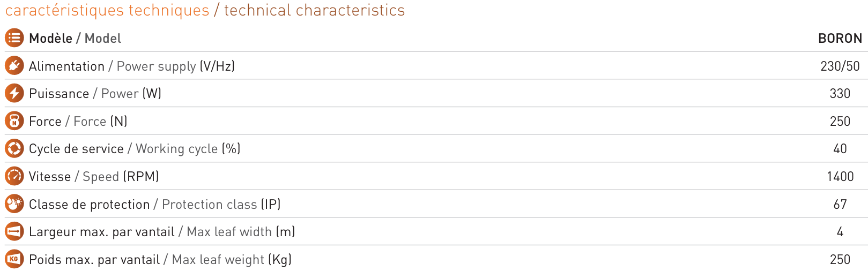Select the 330 power value
The height and width of the screenshot is (279, 868).
(840, 94)
